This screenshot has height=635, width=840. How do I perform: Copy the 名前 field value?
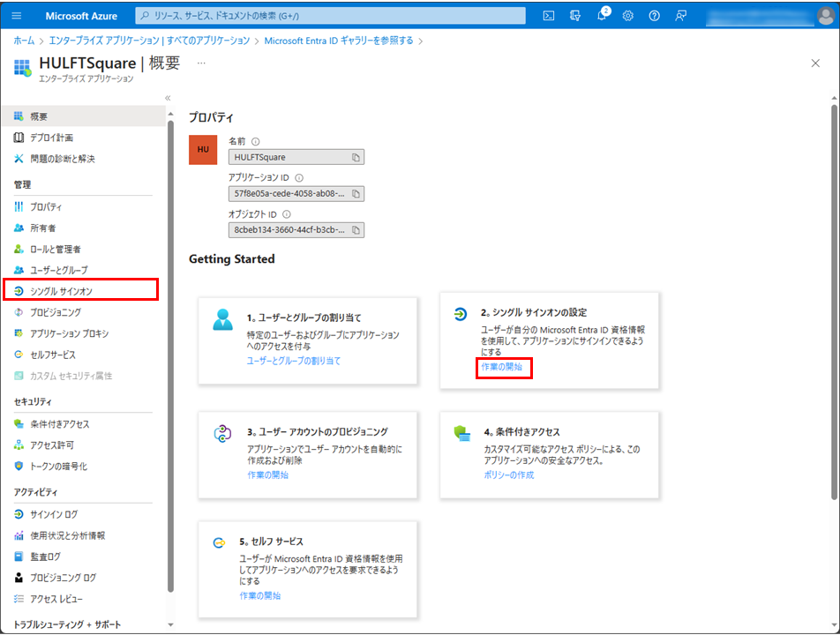point(356,157)
